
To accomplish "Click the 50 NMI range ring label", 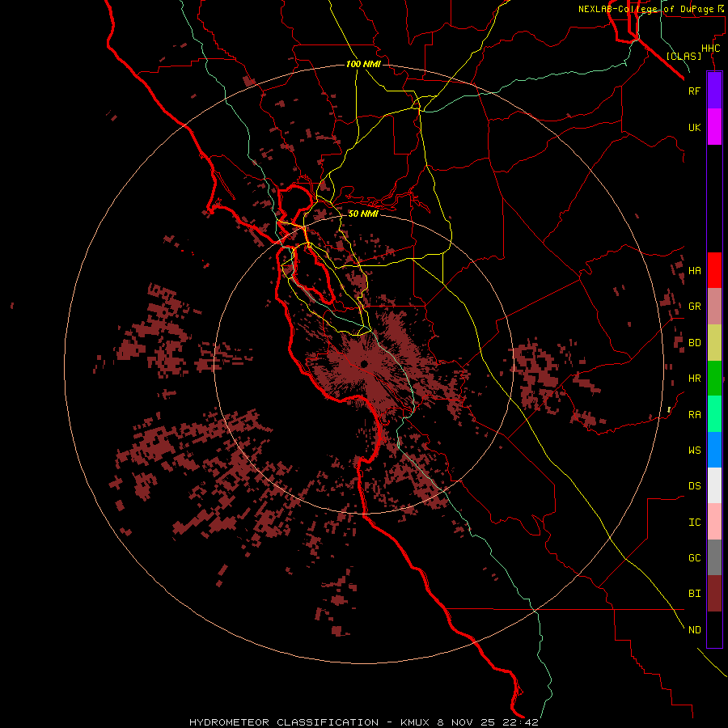I will point(363,214).
